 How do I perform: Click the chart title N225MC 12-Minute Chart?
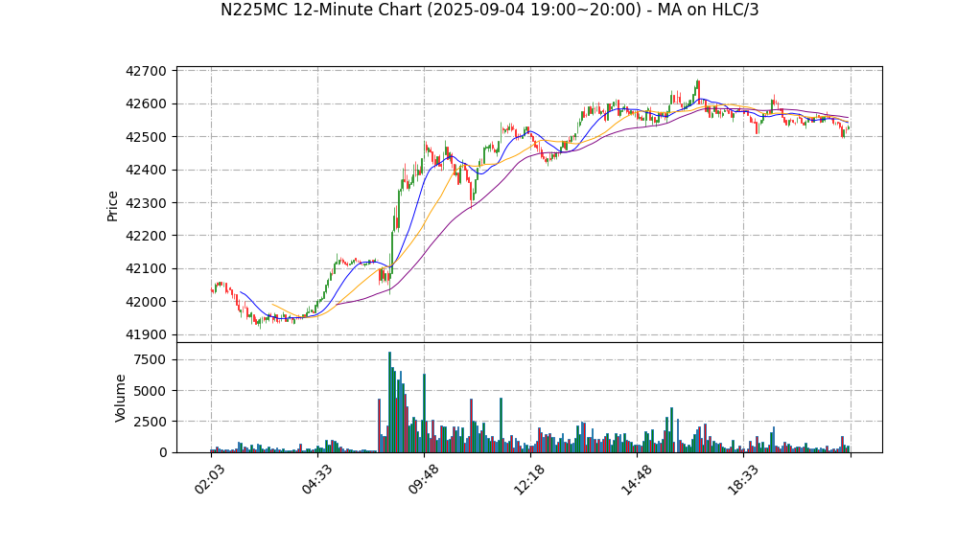pyautogui.click(x=489, y=10)
